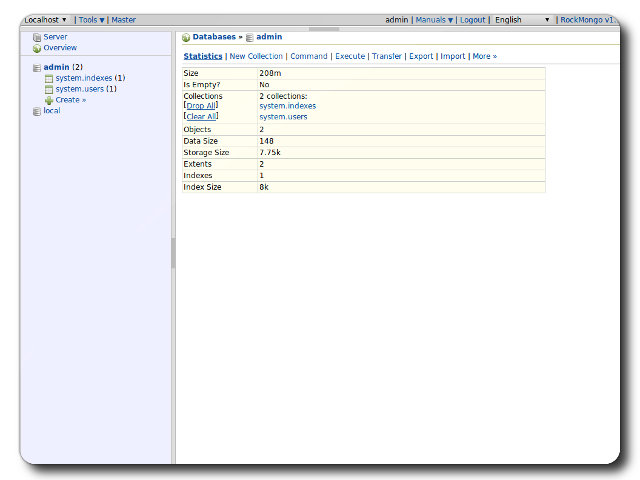Click the sidebar splitter handle

click(x=173, y=253)
